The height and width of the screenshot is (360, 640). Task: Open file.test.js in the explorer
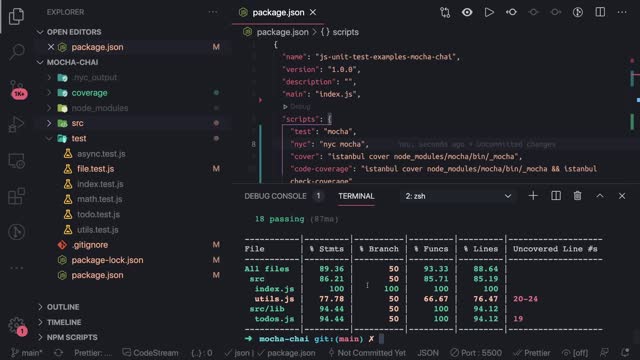click(96, 169)
